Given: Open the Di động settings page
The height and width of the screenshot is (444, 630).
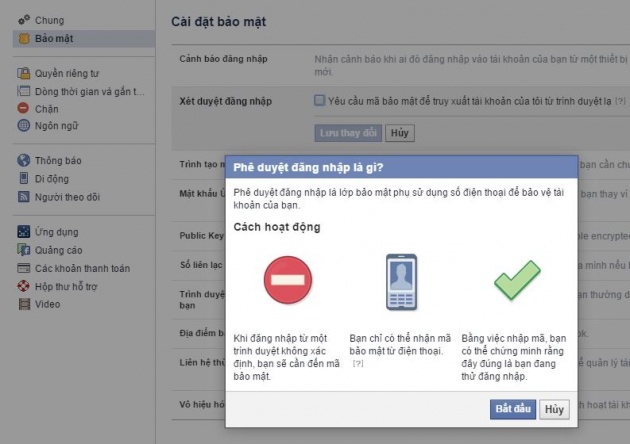Looking at the screenshot, I should [52, 178].
